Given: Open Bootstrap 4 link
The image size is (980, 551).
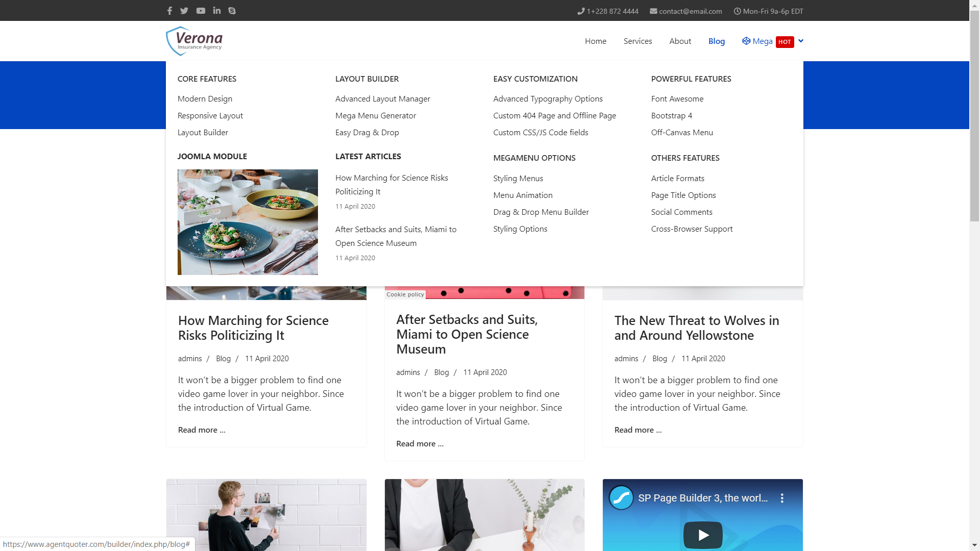Looking at the screenshot, I should click(672, 116).
